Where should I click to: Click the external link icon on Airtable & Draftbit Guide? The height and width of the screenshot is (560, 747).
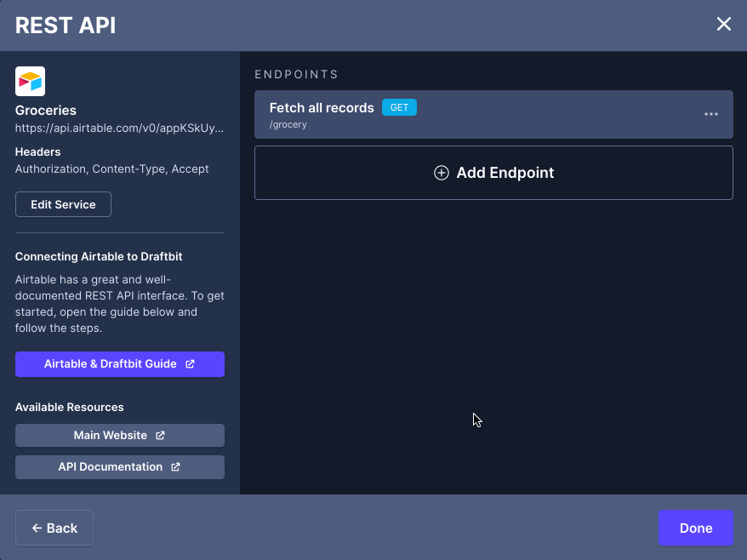click(x=190, y=364)
